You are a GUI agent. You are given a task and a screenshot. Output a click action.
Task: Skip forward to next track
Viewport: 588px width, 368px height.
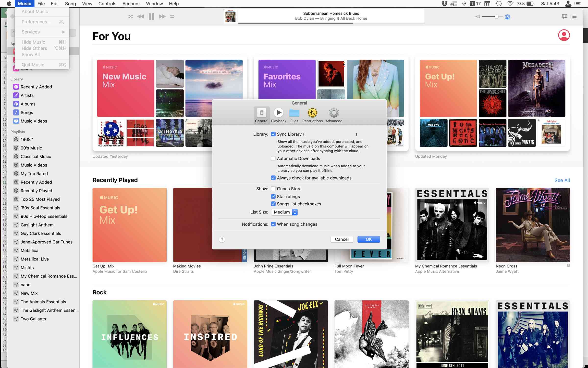click(162, 16)
